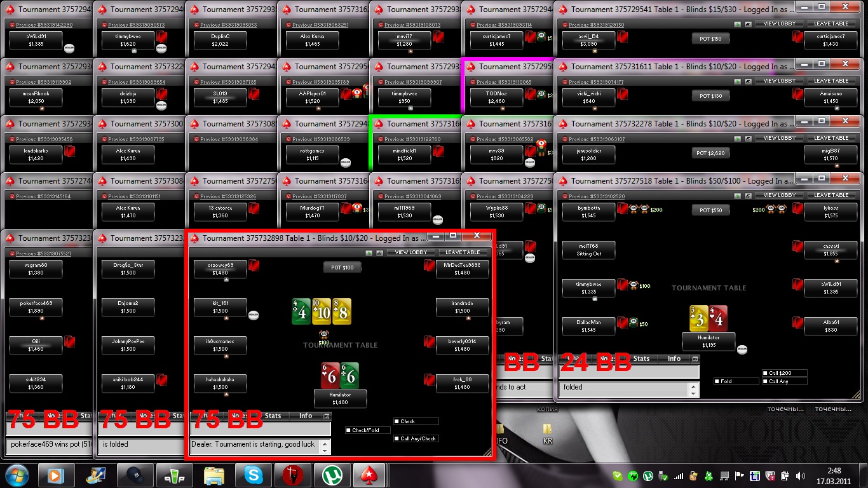Click title bar PokerStars icon of Tournament 375727518
The width and height of the screenshot is (868, 488).
point(563,181)
